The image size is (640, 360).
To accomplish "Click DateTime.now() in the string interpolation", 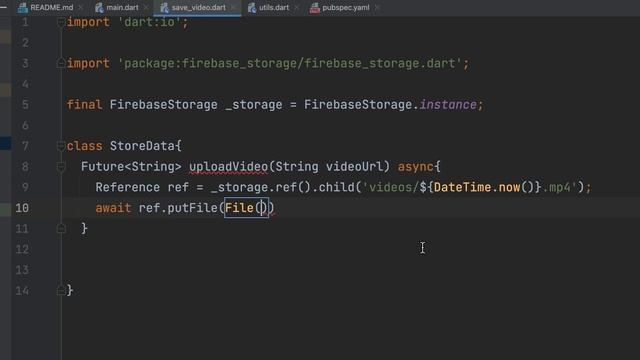I will (484, 187).
